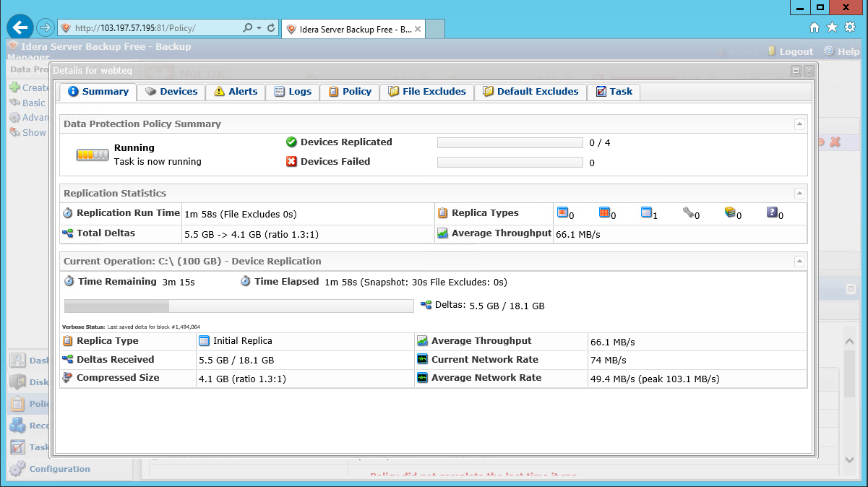Click the Logout link
The height and width of the screenshot is (487, 868).
click(791, 51)
